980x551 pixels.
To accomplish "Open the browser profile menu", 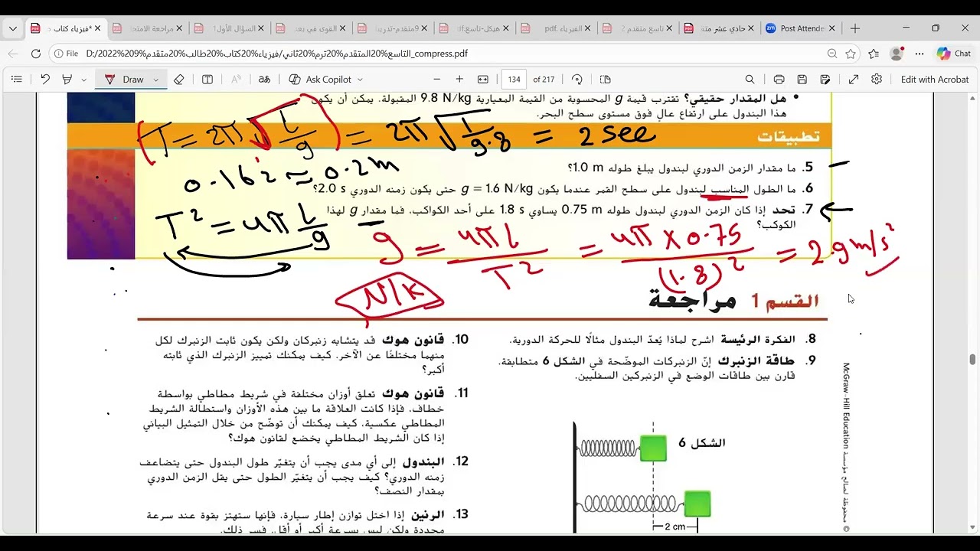I will coord(897,54).
